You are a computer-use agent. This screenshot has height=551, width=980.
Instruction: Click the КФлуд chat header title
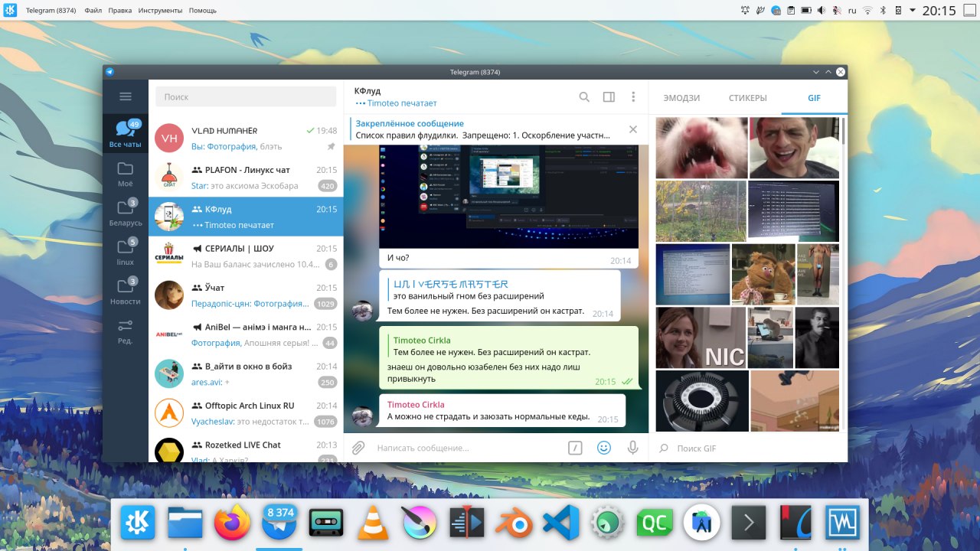click(x=367, y=91)
